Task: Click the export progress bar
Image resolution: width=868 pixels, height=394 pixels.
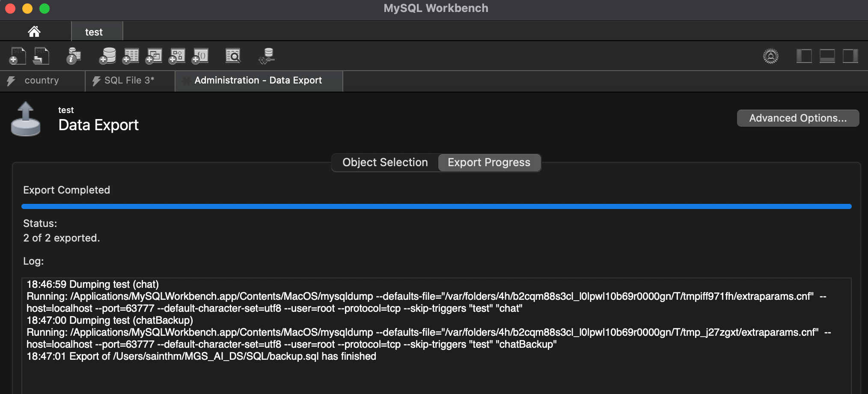Action: 436,206
